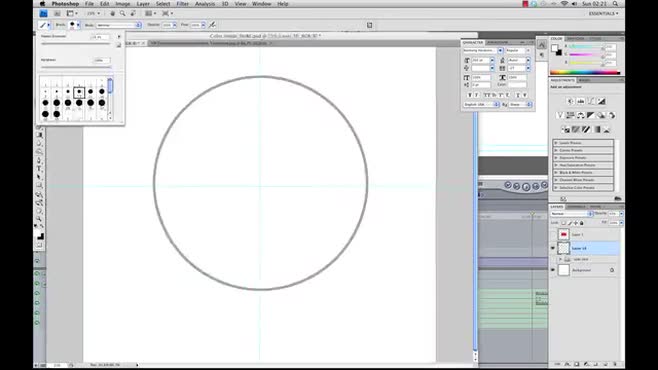Select the Layer 1 thumbnail
The height and width of the screenshot is (370, 658).
pos(564,235)
